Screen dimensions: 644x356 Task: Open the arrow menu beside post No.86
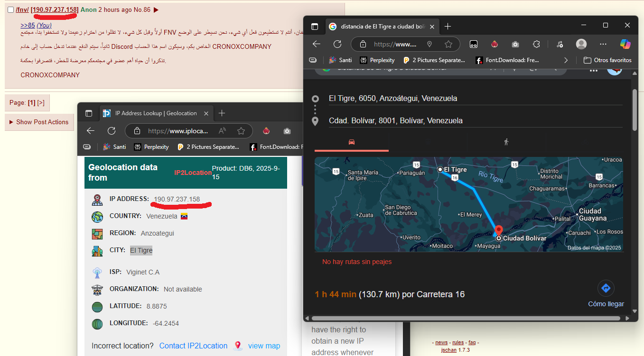tap(156, 10)
